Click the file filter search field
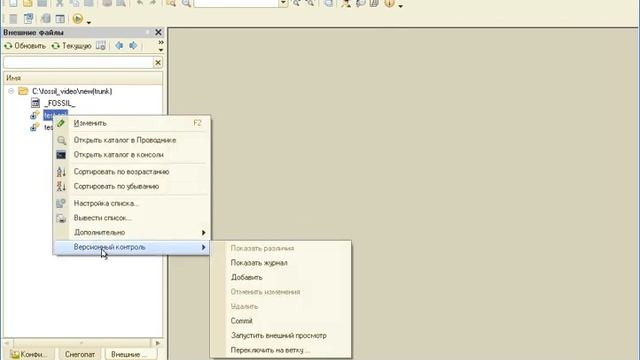This screenshot has height=360, width=640. tap(78, 62)
